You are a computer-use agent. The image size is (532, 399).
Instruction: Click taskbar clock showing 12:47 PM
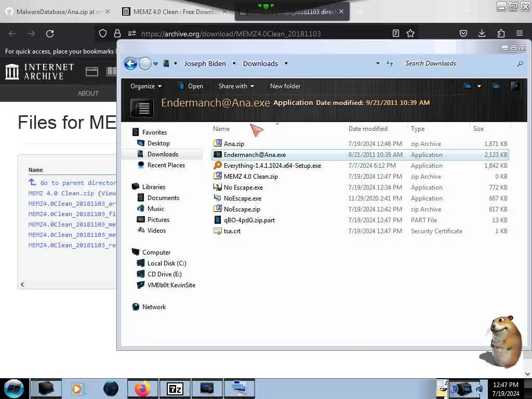click(506, 385)
